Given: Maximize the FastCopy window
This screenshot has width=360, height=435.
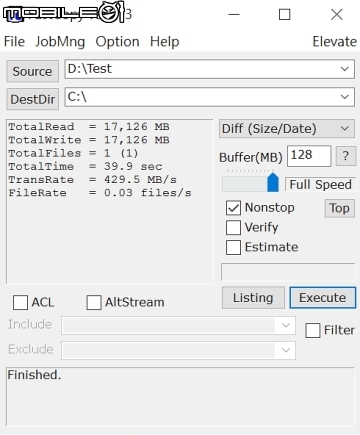Looking at the screenshot, I should (x=284, y=14).
